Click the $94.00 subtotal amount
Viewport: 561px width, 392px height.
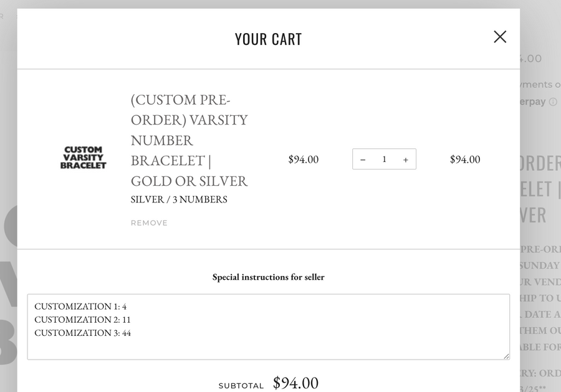tap(295, 382)
